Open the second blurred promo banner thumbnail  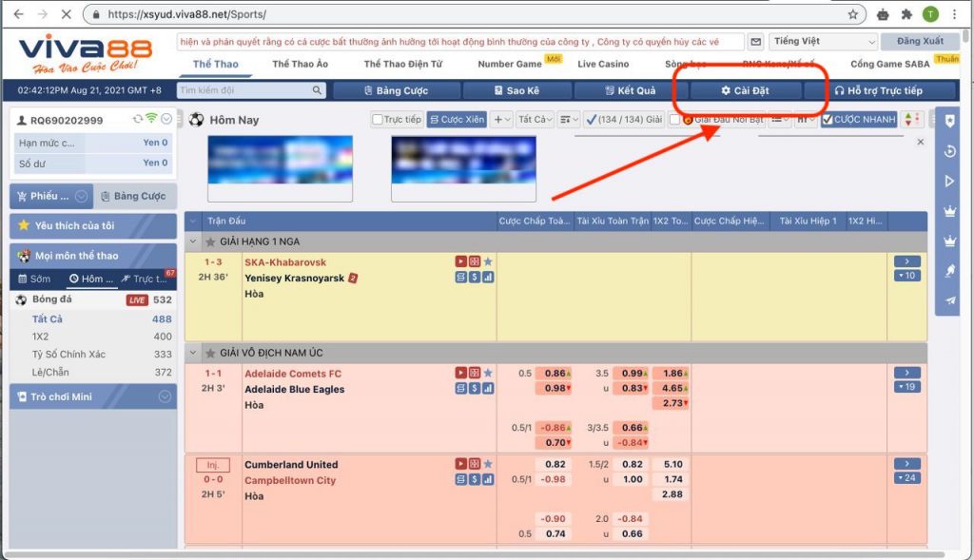(463, 168)
